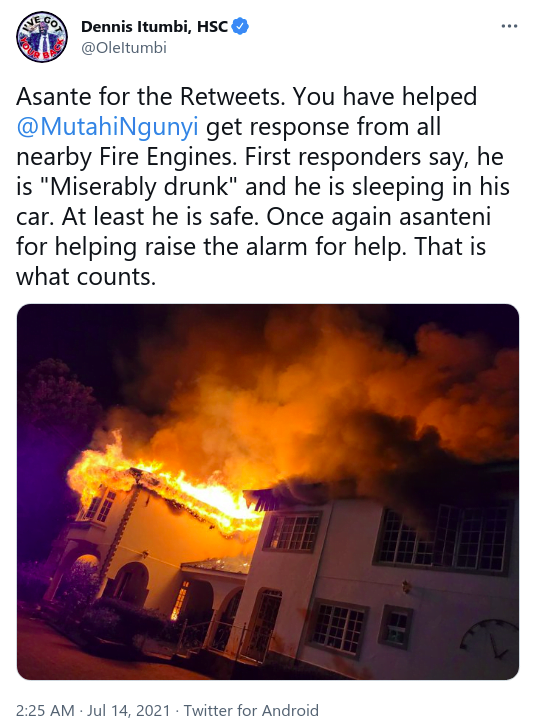Open the three-dot more options menu
537x725 pixels.
[509, 26]
